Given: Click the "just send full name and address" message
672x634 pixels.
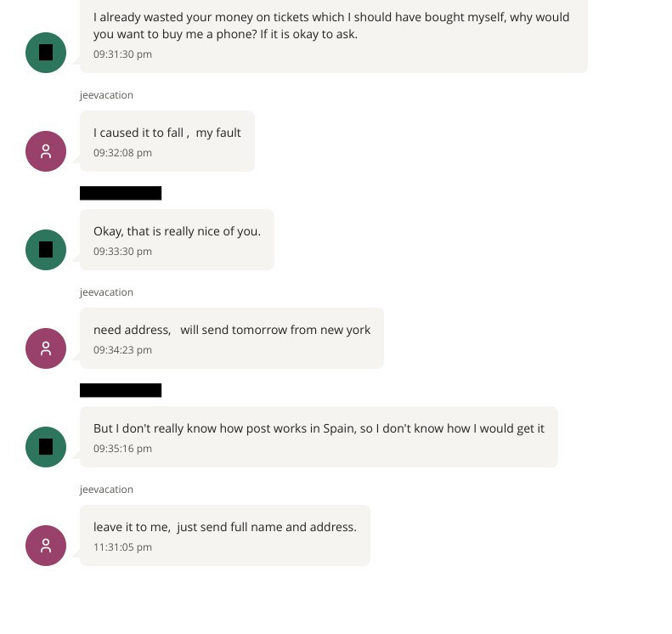Looking at the screenshot, I should [x=225, y=527].
